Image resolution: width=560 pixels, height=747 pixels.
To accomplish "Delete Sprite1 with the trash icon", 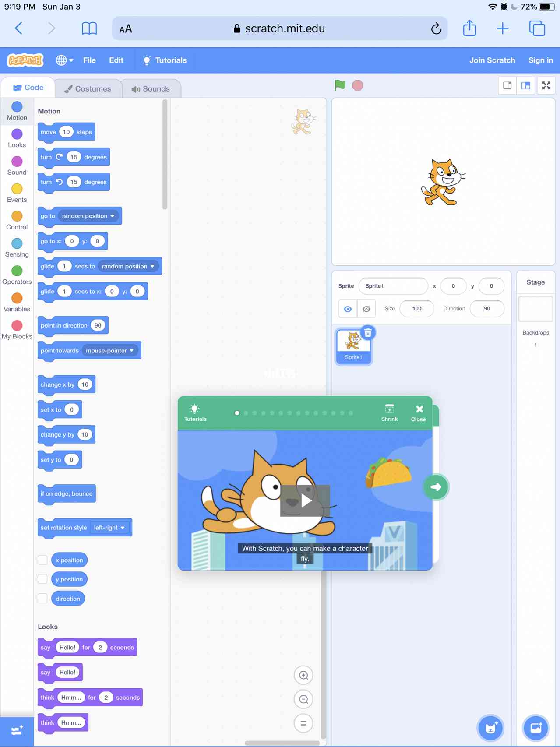I will click(x=368, y=333).
